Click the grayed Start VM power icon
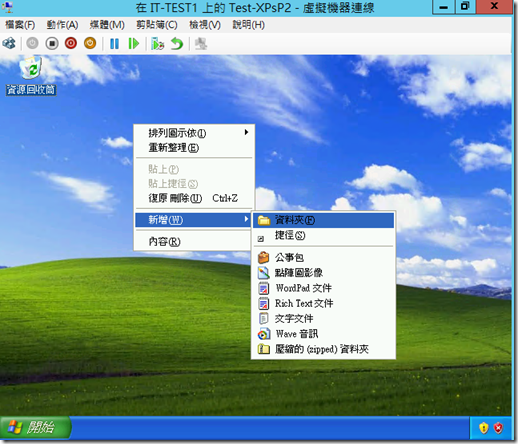 pyautogui.click(x=32, y=43)
